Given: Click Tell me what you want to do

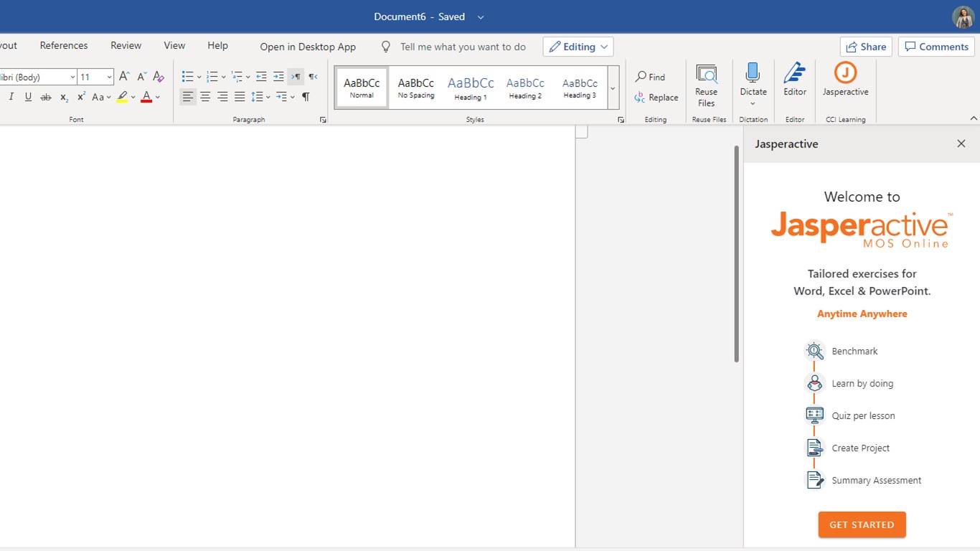Looking at the screenshot, I should (463, 47).
